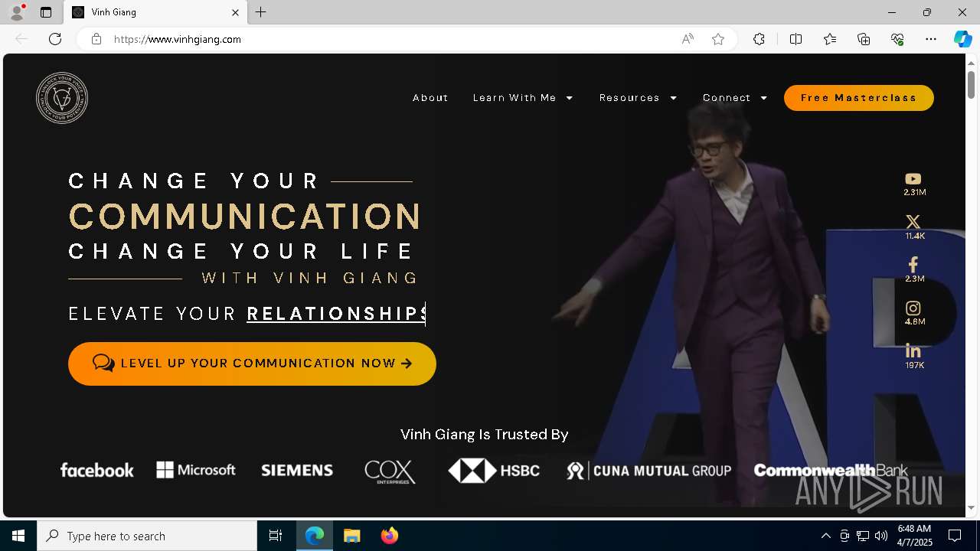Viewport: 980px width, 551px height.
Task: Open the YouTube social icon
Action: (913, 179)
